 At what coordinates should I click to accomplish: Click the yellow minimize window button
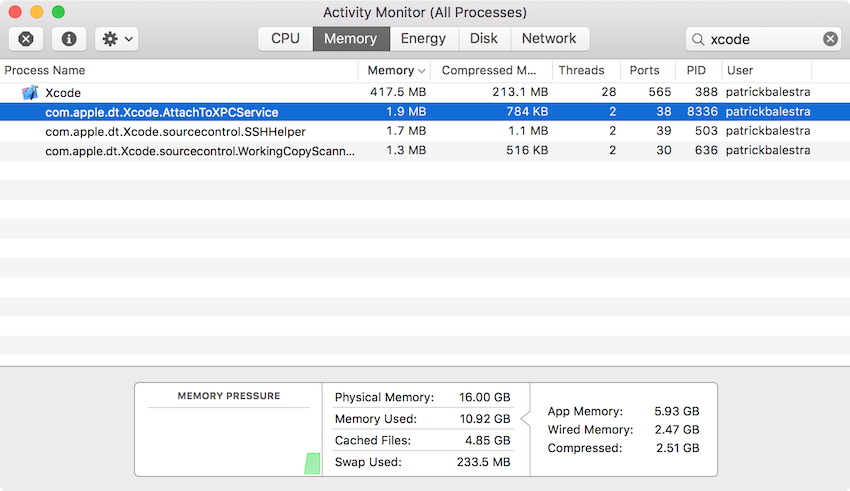pyautogui.click(x=36, y=12)
